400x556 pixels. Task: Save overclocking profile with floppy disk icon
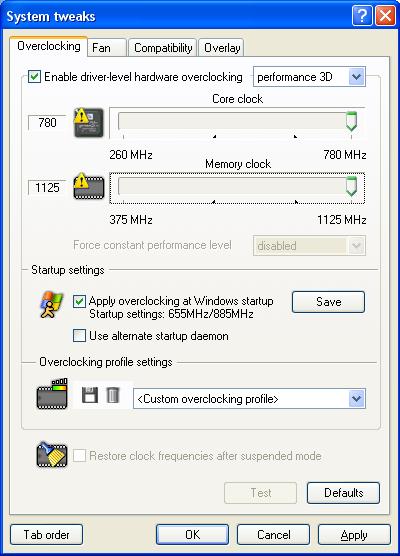tap(90, 395)
